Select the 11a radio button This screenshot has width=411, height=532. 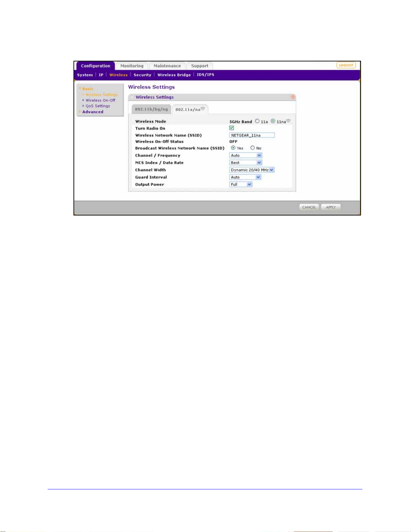coord(257,121)
